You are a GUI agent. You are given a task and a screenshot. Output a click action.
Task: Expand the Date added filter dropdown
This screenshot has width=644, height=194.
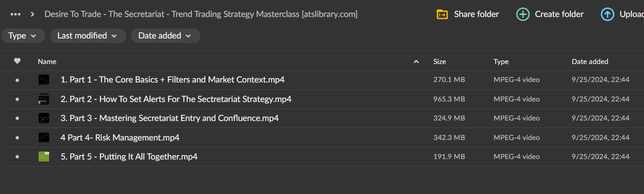[165, 35]
